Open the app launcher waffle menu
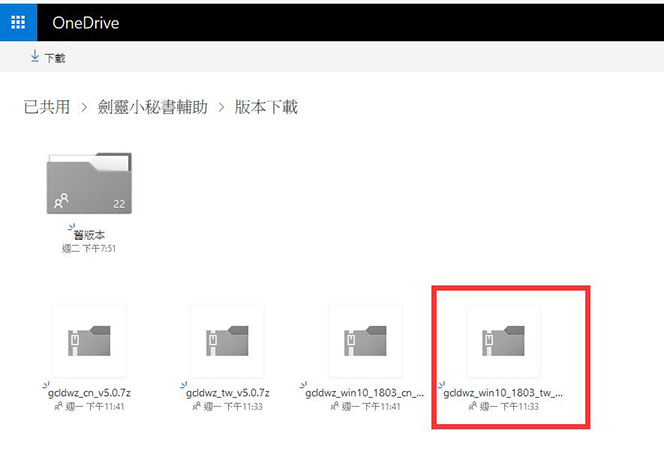The width and height of the screenshot is (664, 454). 18,22
